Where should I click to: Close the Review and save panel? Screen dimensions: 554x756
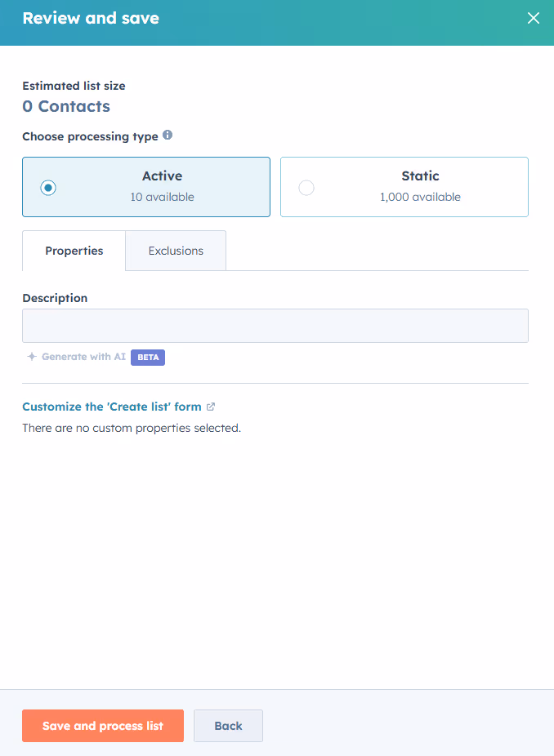click(x=534, y=17)
